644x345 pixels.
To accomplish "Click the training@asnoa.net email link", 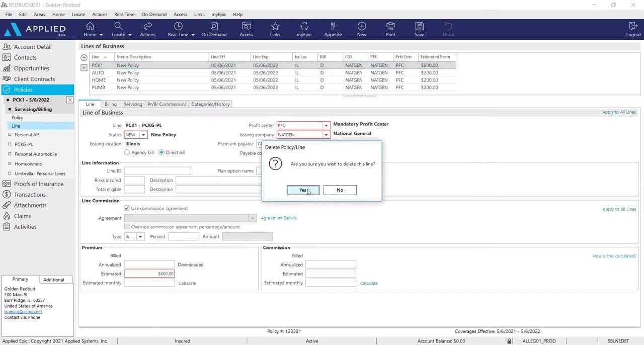I will [x=23, y=312].
